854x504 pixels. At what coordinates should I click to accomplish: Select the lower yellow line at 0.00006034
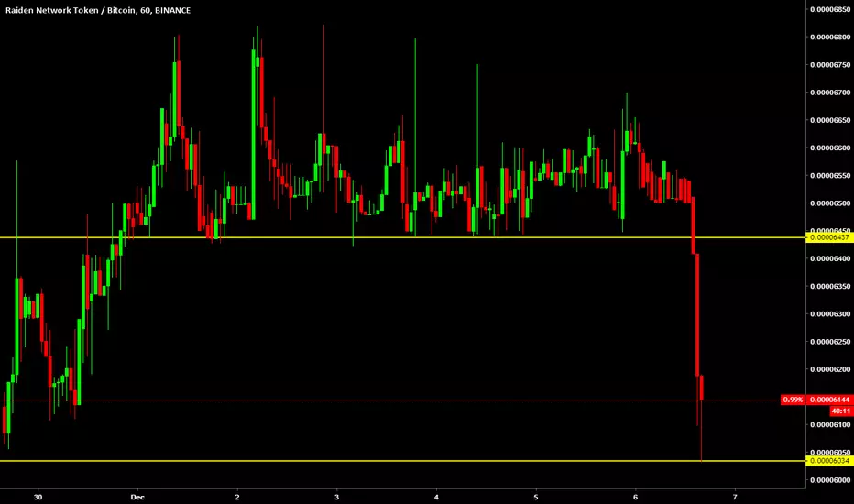coord(402,461)
